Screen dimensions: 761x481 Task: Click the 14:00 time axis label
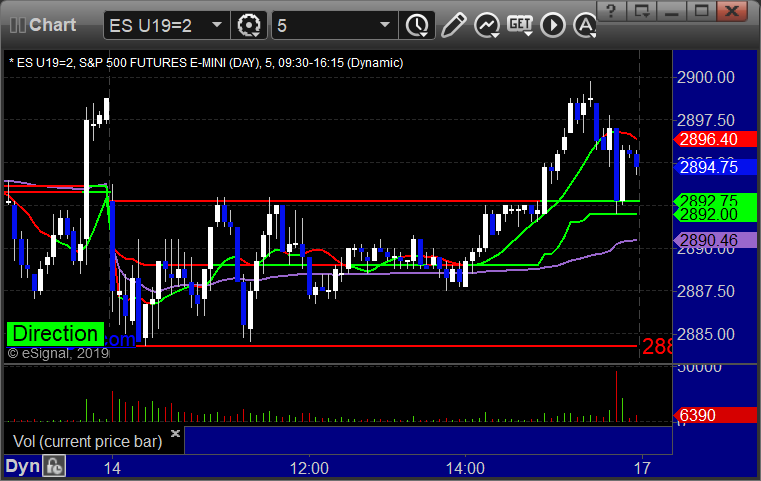coord(465,468)
